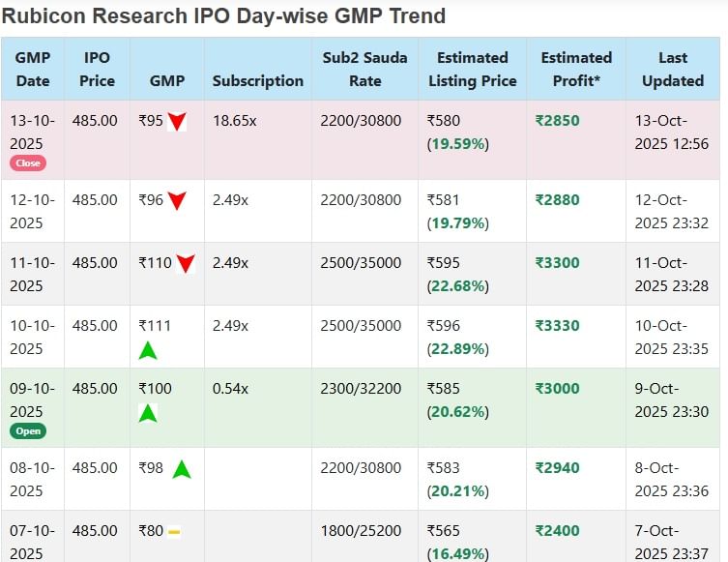Click the Estimated Profit column header
This screenshot has height=562, width=728.
(576, 69)
